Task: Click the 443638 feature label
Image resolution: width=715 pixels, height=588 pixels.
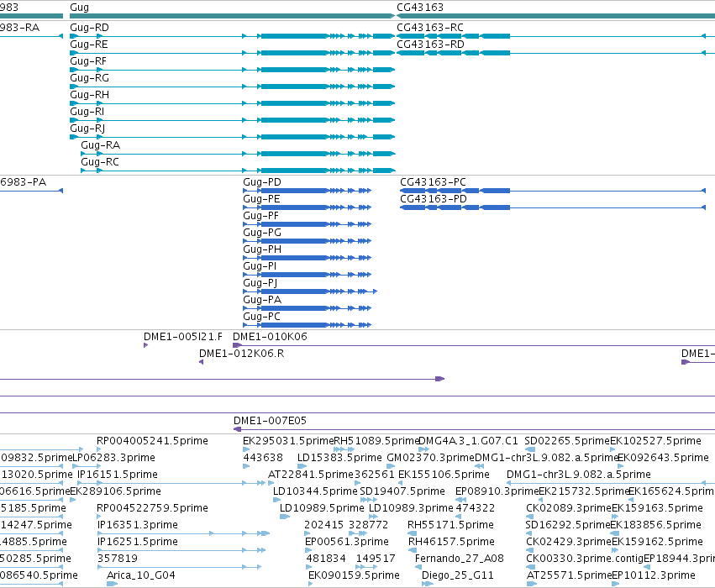Action: tap(263, 458)
